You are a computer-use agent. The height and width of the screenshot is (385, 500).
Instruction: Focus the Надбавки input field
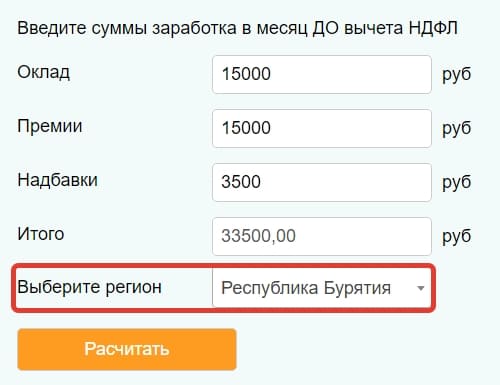[x=322, y=182]
